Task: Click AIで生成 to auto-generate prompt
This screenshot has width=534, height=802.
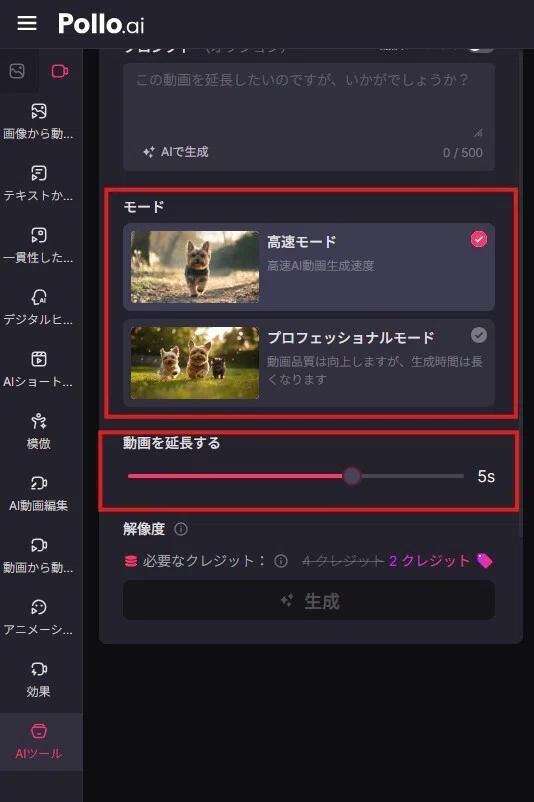Action: (175, 152)
